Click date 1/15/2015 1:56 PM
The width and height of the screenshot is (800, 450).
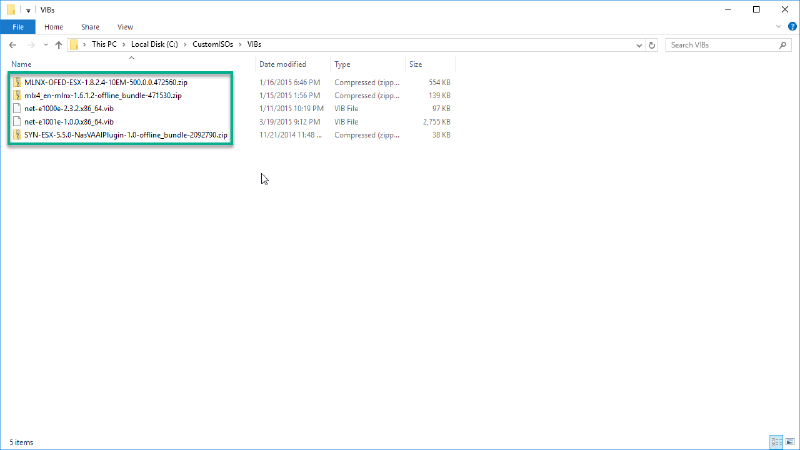tap(289, 95)
